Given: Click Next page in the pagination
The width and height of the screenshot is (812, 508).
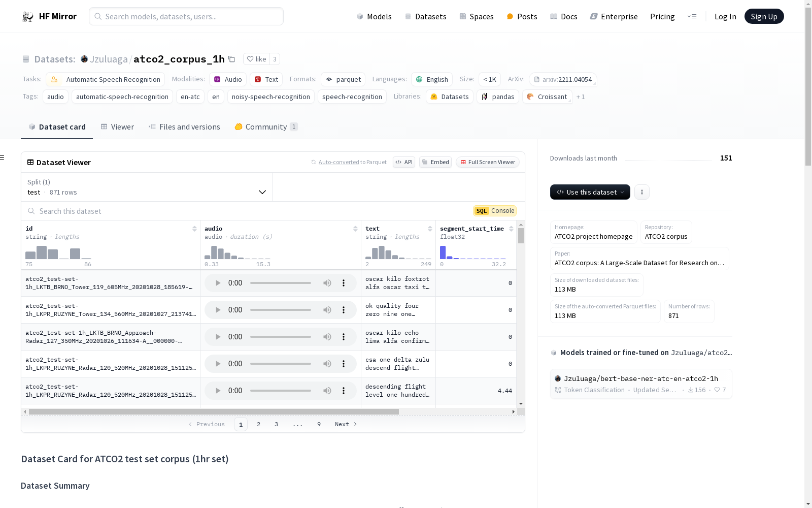Looking at the screenshot, I should click(x=346, y=424).
